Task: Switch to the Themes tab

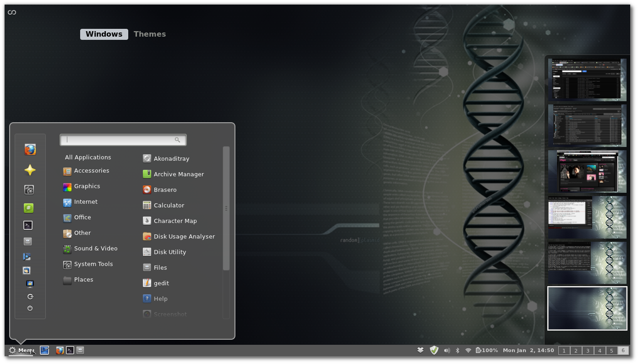Action: (x=149, y=34)
